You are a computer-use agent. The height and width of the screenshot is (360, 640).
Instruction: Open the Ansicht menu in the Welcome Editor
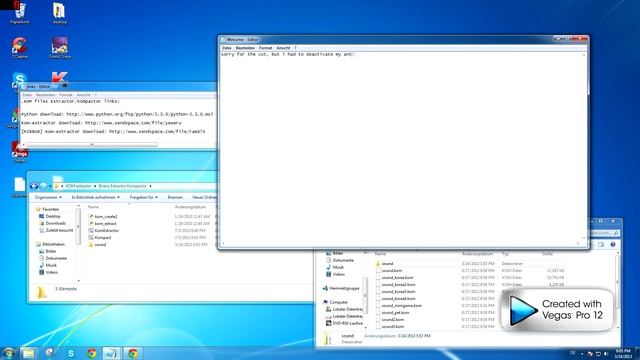(x=283, y=48)
